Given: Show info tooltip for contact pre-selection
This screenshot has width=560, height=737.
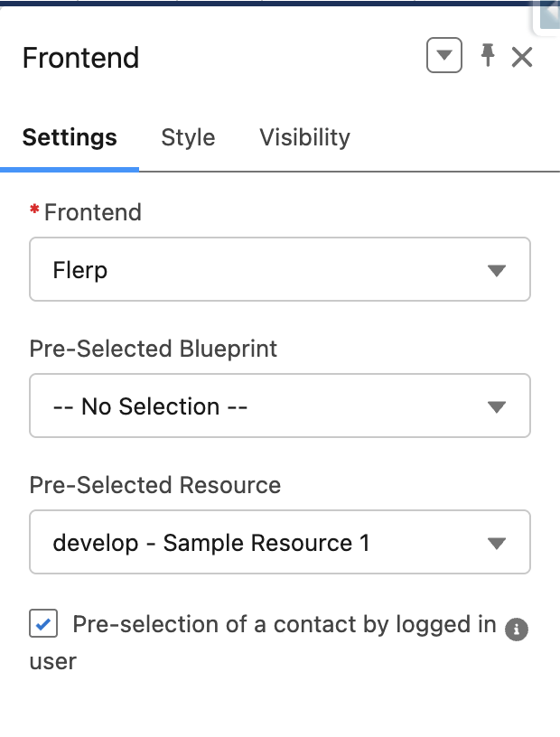Looking at the screenshot, I should [516, 630].
